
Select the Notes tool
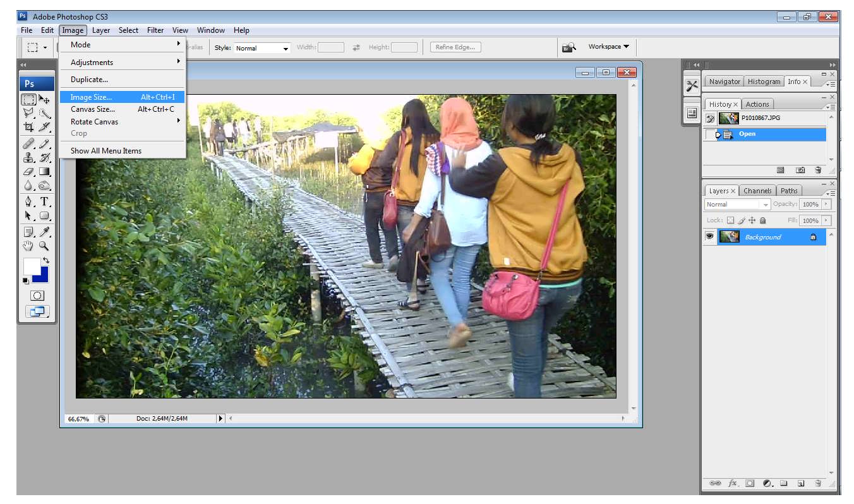click(x=29, y=232)
